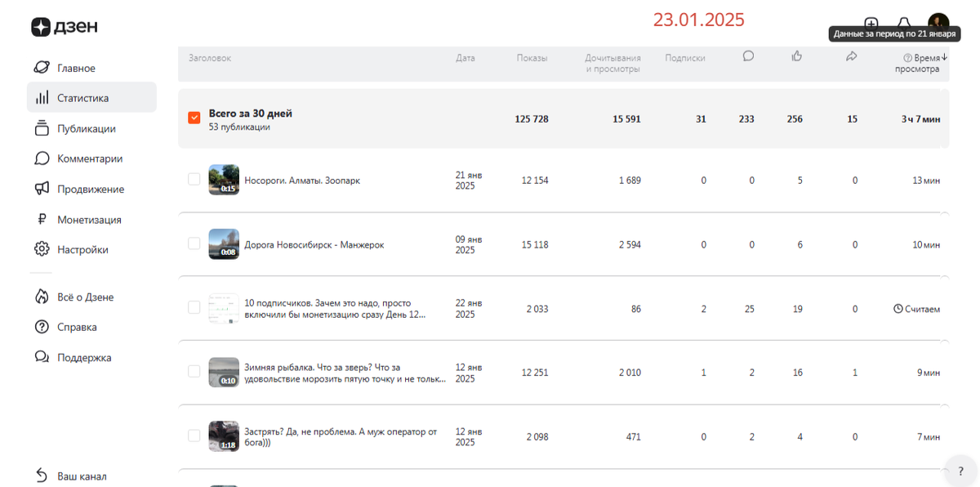Open Застрять? Да, не проблема title
The image size is (980, 487).
tap(341, 436)
